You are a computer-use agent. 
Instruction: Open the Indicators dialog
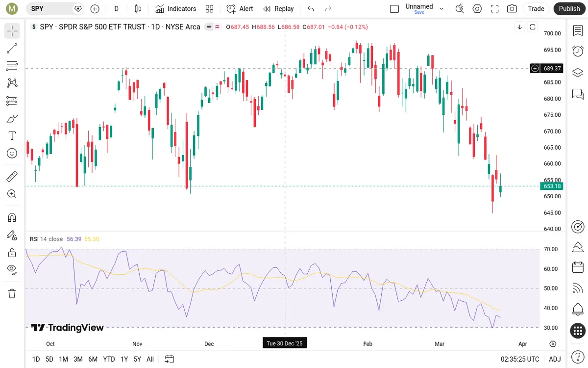175,8
